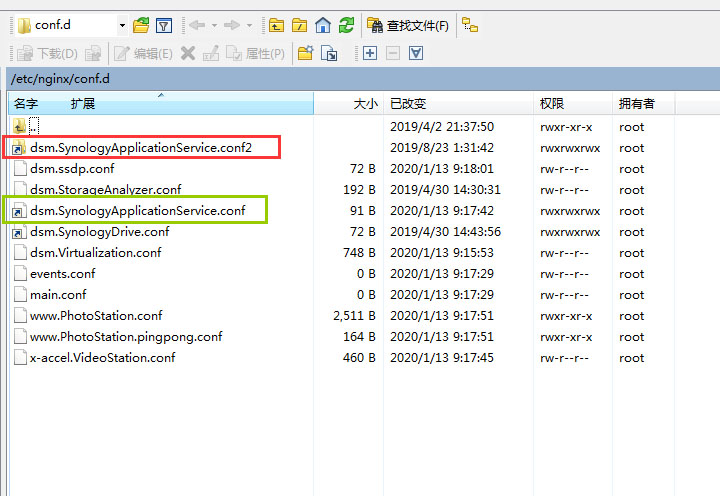
Task: Create a new folder icon
Action: coord(305,53)
